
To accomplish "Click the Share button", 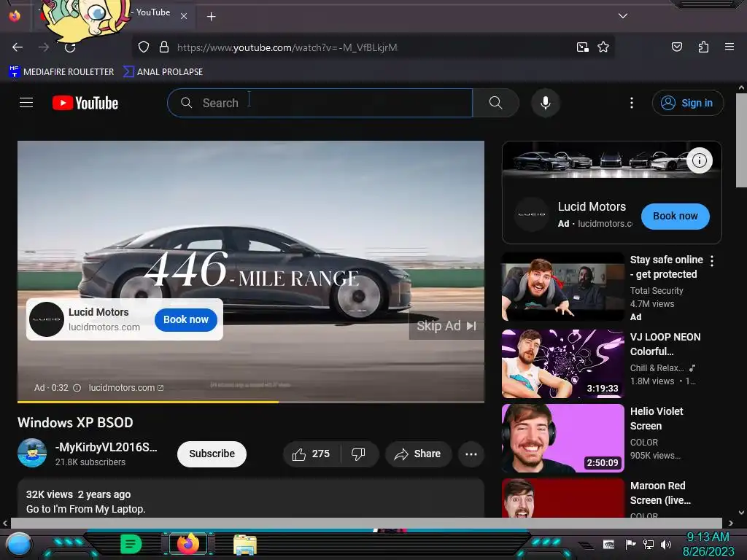I will point(418,454).
